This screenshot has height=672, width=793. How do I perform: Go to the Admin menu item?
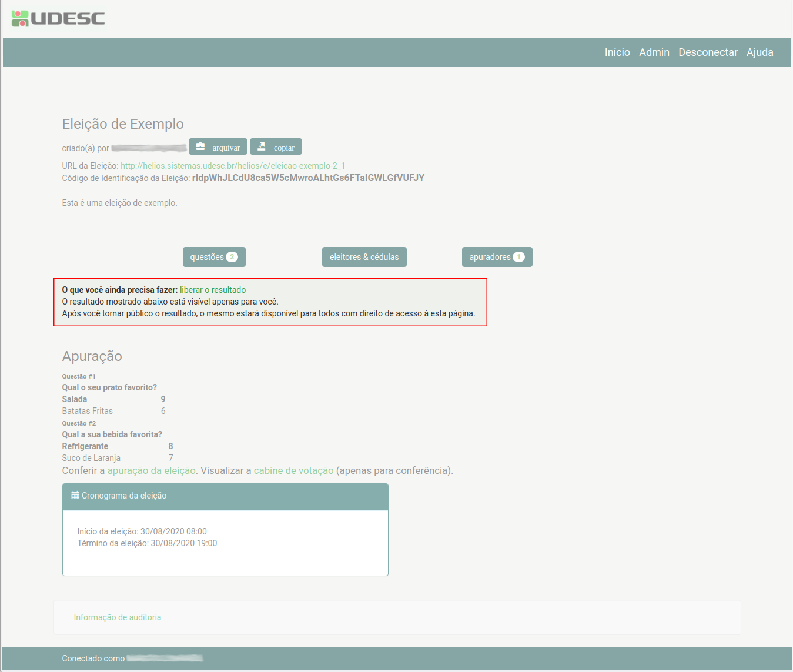click(x=654, y=52)
